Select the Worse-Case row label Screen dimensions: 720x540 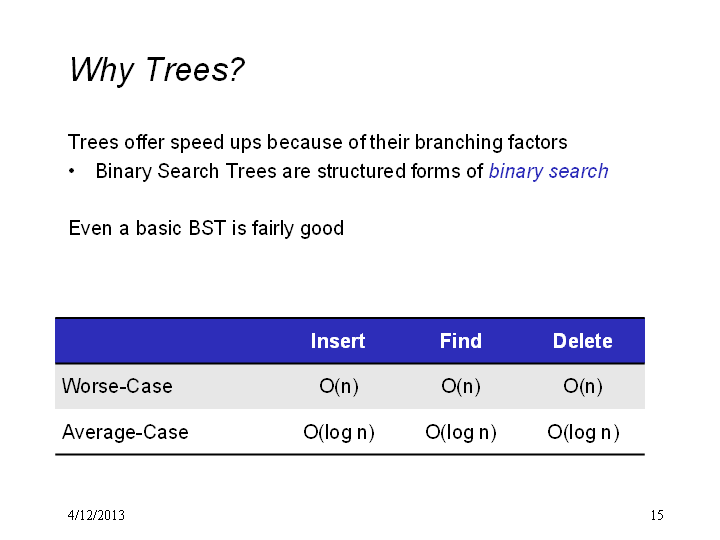click(117, 386)
